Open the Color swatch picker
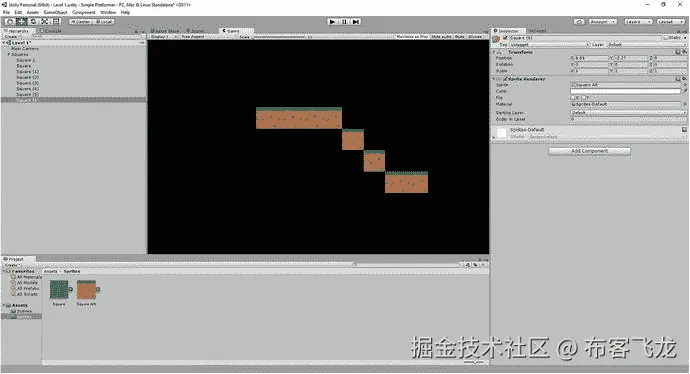This screenshot has height=374, width=690. 626,91
